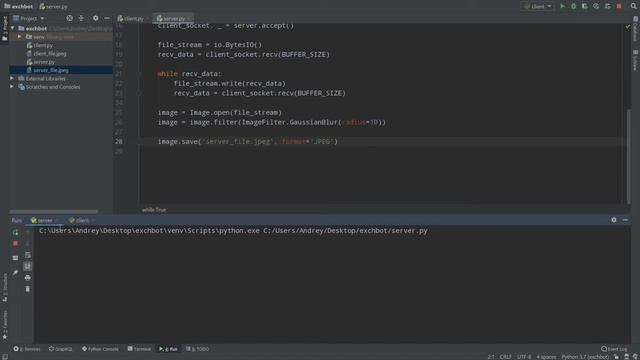Collapse the exchbot root folder
Viewport: 640px width, 360px height.
[13, 28]
